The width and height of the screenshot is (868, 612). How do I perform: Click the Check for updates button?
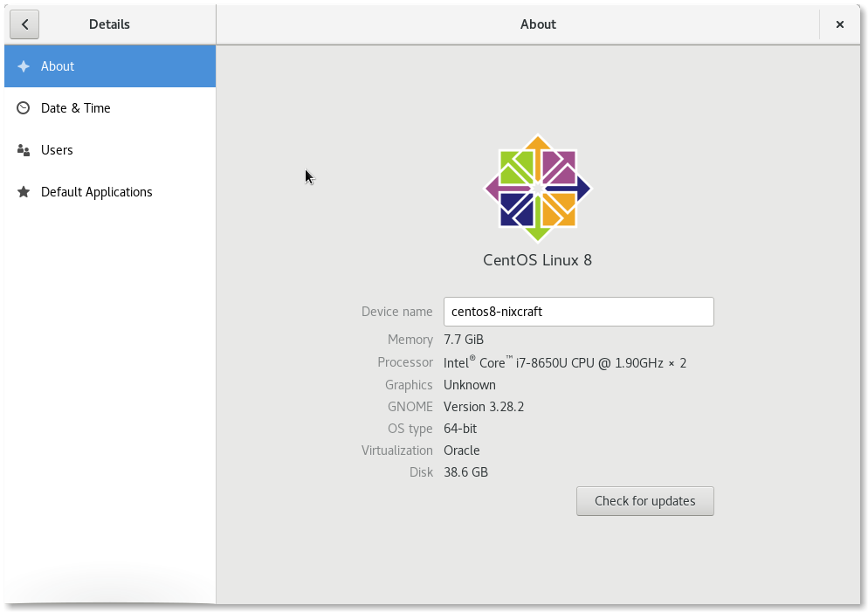(645, 501)
